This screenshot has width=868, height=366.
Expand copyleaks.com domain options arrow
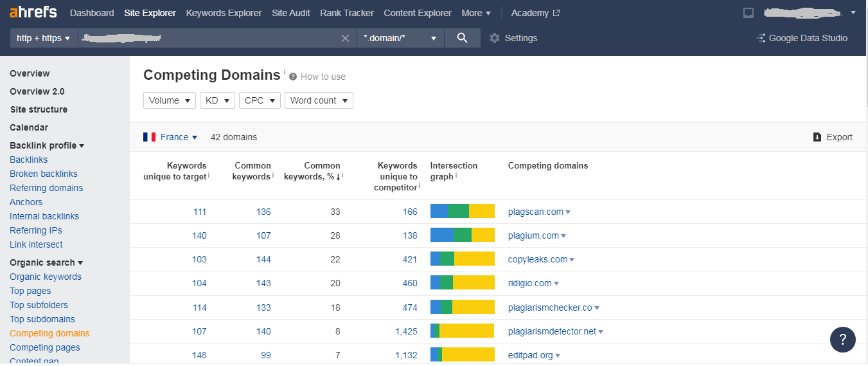pos(572,260)
